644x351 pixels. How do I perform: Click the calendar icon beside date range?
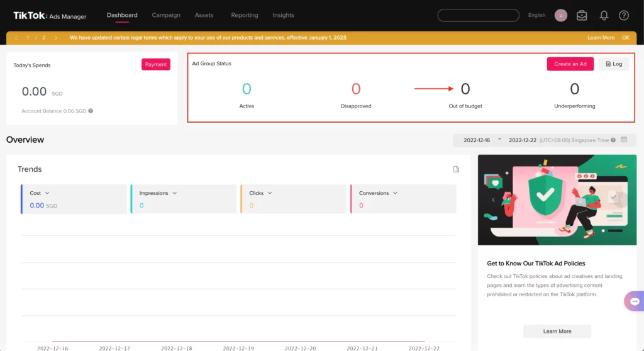pos(624,140)
